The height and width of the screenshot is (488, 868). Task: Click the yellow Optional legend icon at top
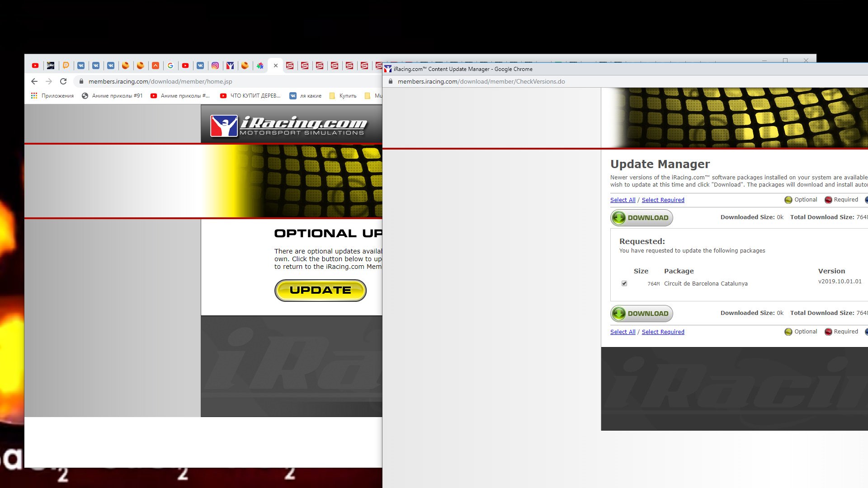point(788,200)
